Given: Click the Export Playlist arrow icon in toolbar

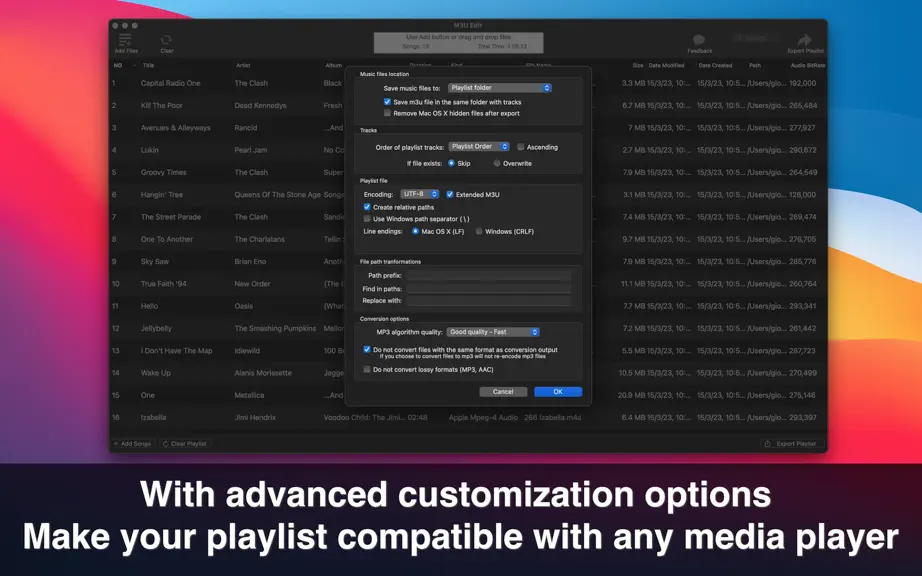Looking at the screenshot, I should tap(804, 39).
